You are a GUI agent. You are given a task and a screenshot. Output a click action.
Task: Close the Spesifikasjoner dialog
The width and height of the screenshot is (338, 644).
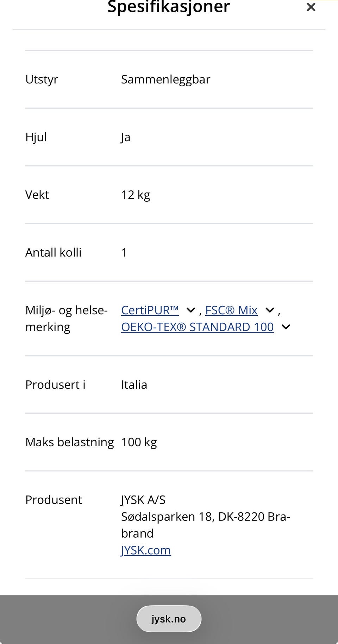click(x=311, y=7)
